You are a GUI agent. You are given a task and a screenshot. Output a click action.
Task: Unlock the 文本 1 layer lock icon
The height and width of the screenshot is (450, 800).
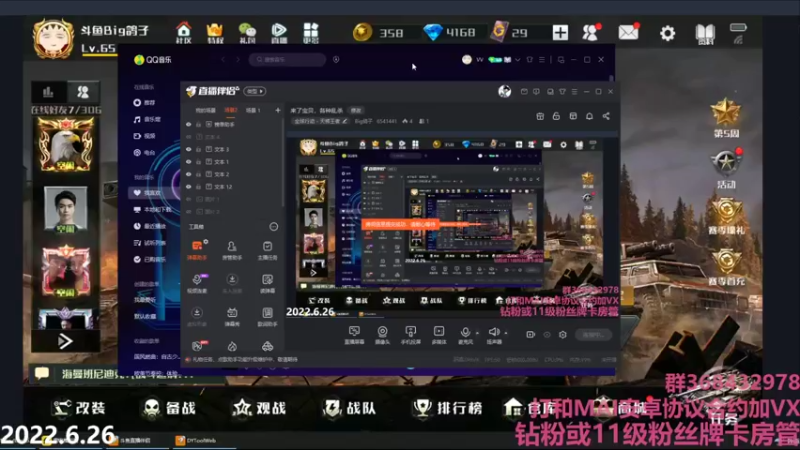(198, 162)
